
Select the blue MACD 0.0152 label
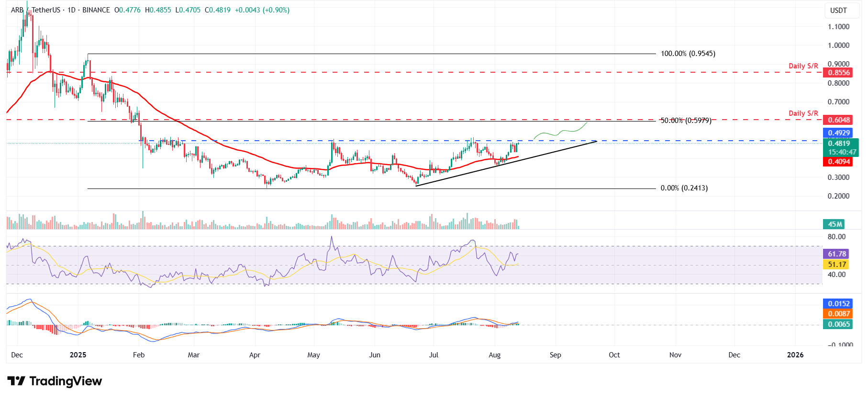click(x=839, y=304)
